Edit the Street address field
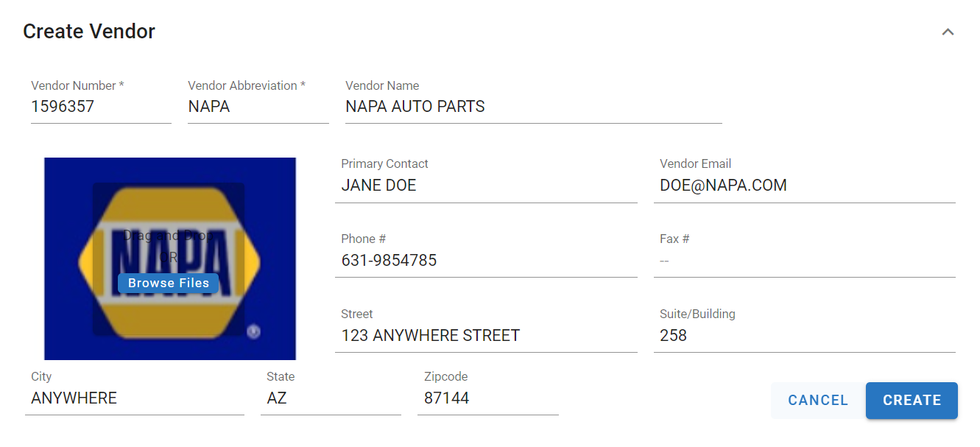Image resolution: width=980 pixels, height=447 pixels. 486,336
